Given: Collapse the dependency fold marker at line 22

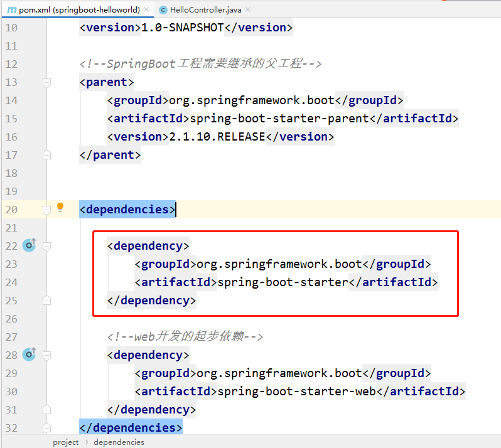Looking at the screenshot, I should [x=46, y=246].
